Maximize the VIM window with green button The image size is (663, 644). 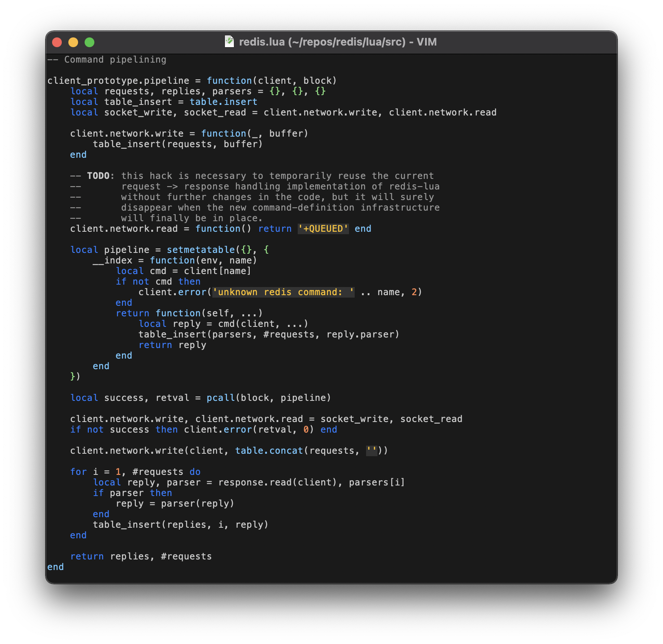pos(89,42)
